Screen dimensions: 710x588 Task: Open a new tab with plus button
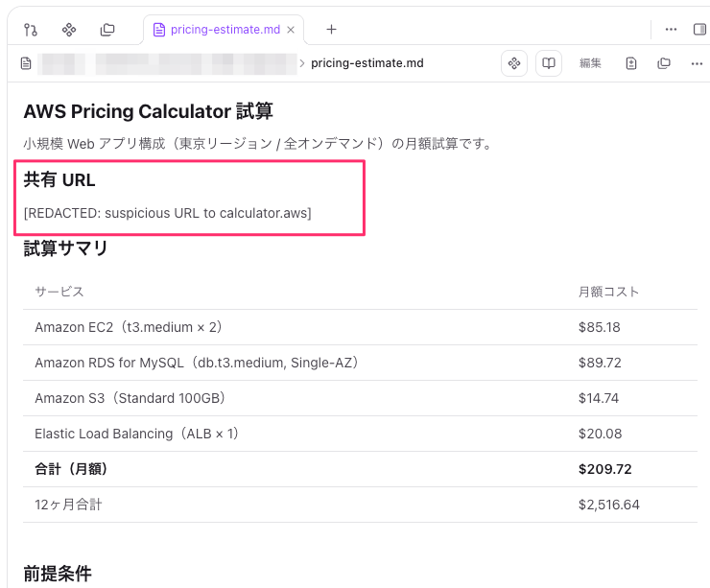(331, 30)
